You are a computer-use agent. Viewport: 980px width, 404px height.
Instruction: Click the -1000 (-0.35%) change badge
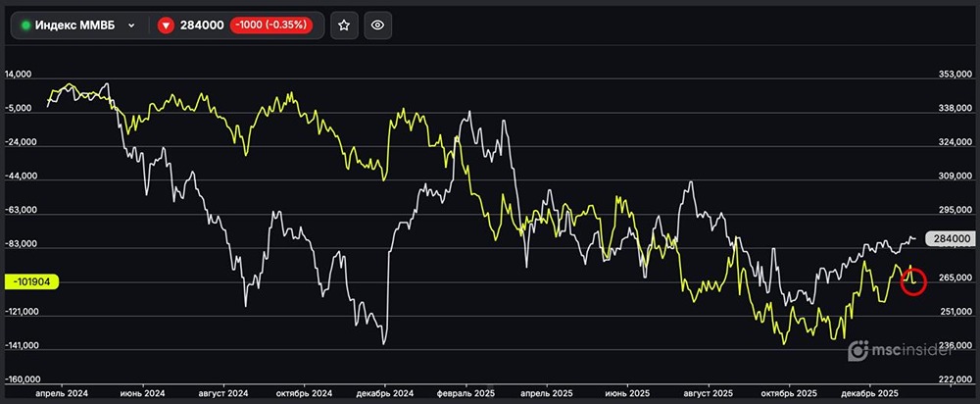click(x=271, y=25)
